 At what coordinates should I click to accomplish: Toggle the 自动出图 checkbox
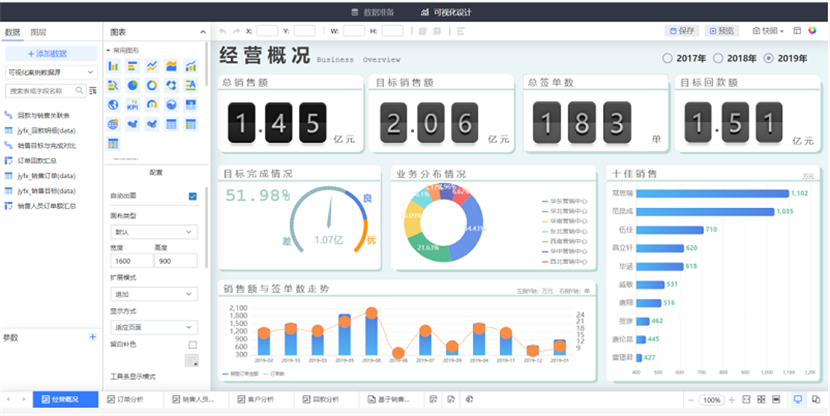click(192, 196)
